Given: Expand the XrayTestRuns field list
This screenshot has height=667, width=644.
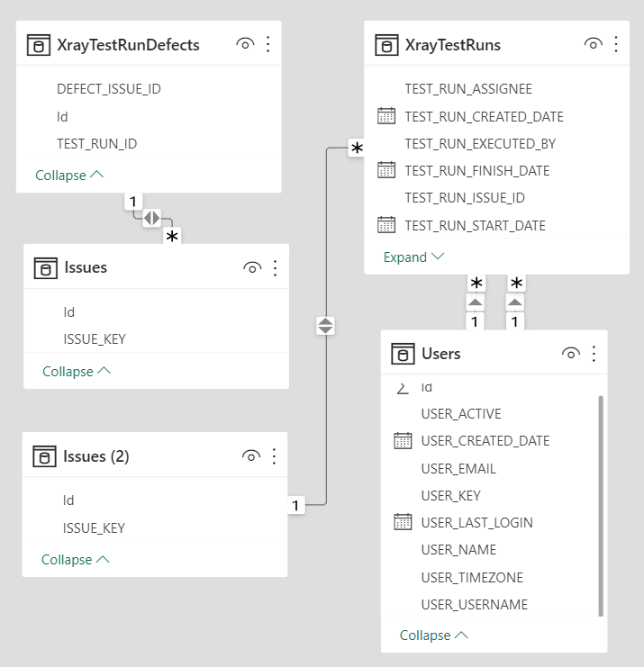Looking at the screenshot, I should 413,257.
